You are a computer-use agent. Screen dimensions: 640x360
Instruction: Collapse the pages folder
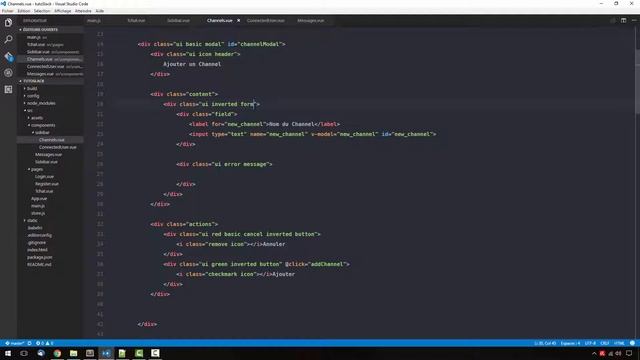coord(37,169)
